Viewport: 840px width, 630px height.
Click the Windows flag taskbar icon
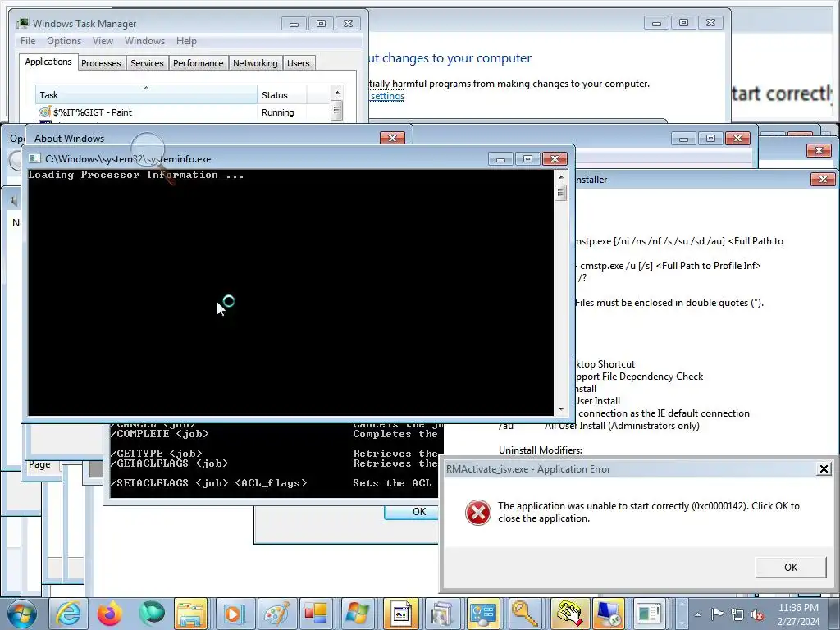(358, 614)
